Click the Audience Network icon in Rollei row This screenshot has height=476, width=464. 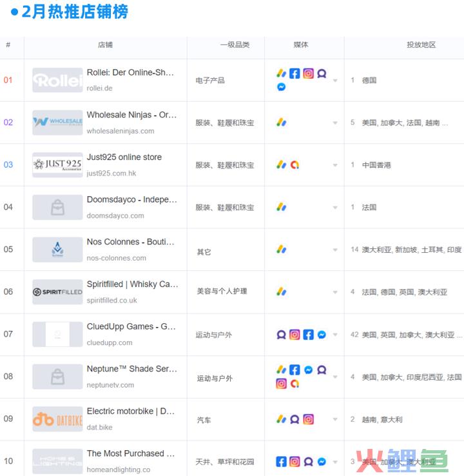pos(322,74)
